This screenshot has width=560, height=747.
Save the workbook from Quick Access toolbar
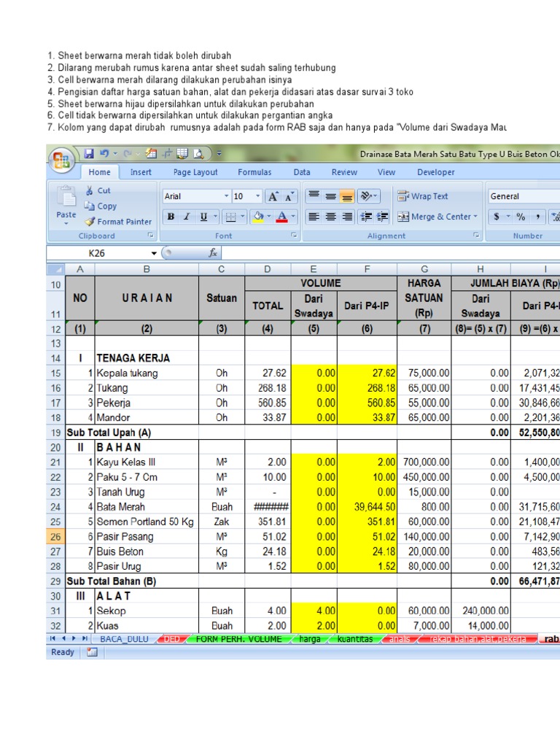point(89,154)
